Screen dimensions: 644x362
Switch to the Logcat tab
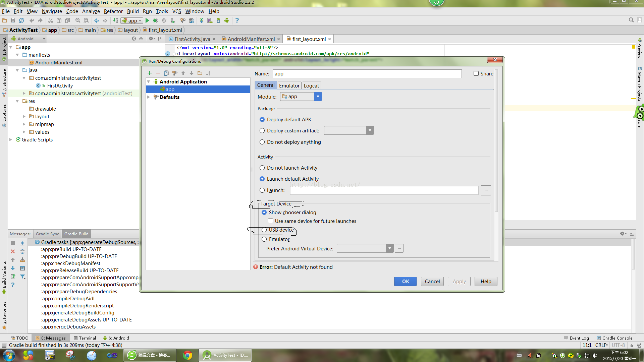[x=311, y=85]
